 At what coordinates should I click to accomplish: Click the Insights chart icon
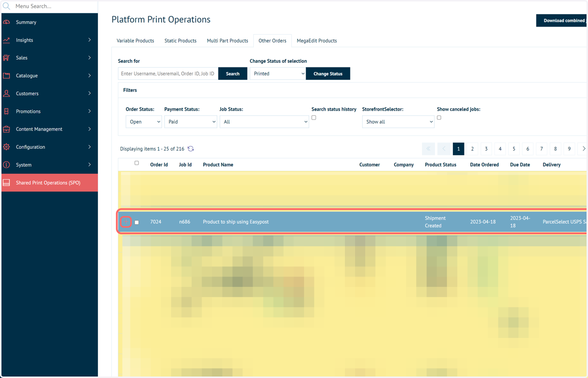click(x=6, y=40)
